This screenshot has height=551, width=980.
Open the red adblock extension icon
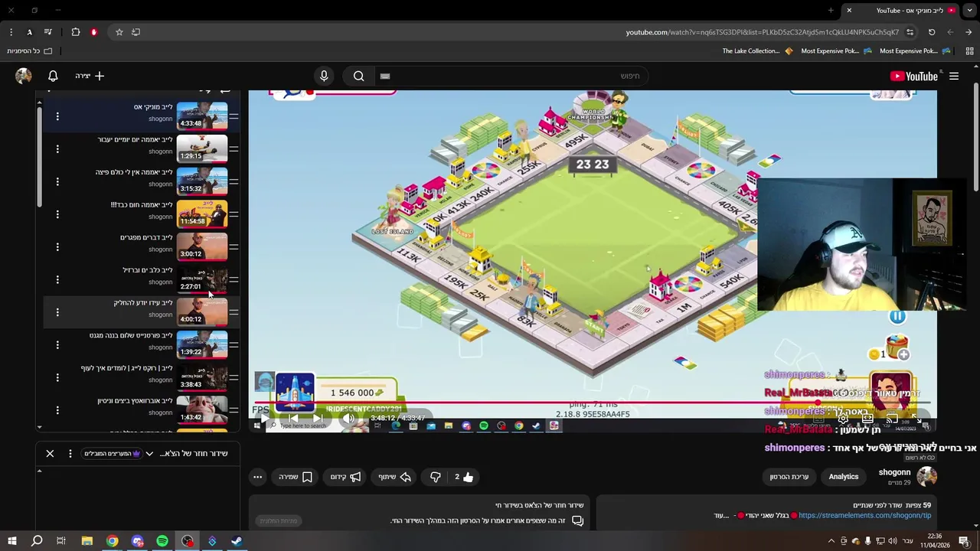pyautogui.click(x=94, y=32)
